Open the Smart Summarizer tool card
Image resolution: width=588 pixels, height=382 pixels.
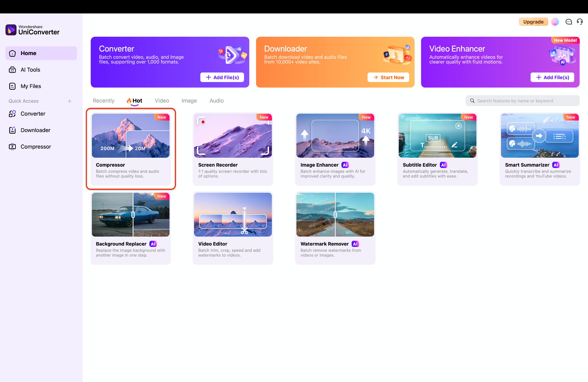click(x=539, y=148)
